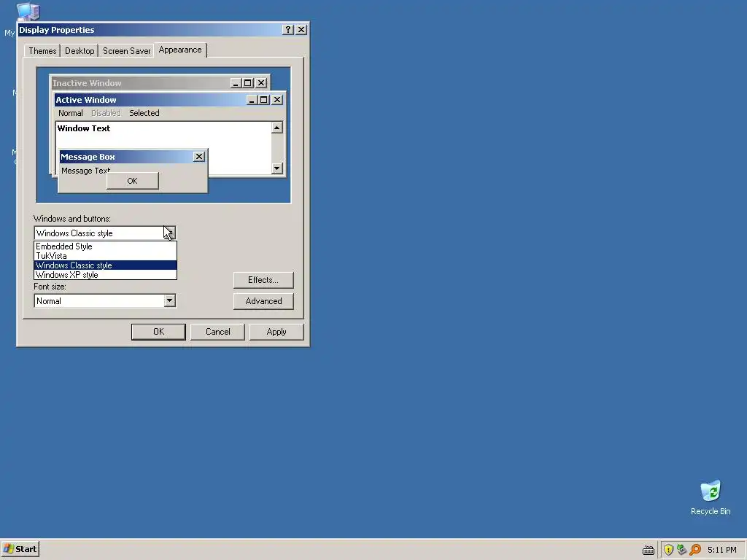Viewport: 747px width, 560px height.
Task: Click the Selected menu item in the preview
Action: [144, 113]
